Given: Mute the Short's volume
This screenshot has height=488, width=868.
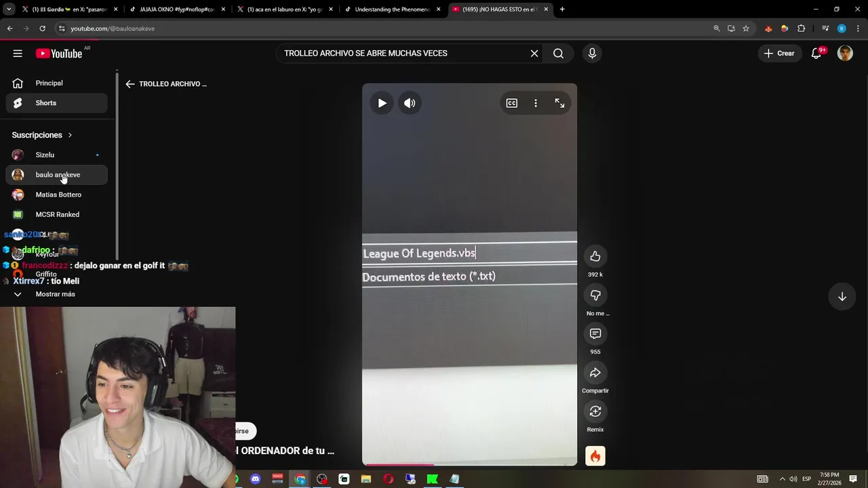Looking at the screenshot, I should [x=410, y=103].
